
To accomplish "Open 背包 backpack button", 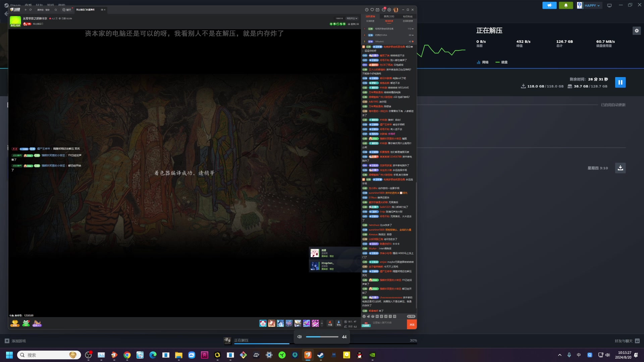I will pos(339,323).
